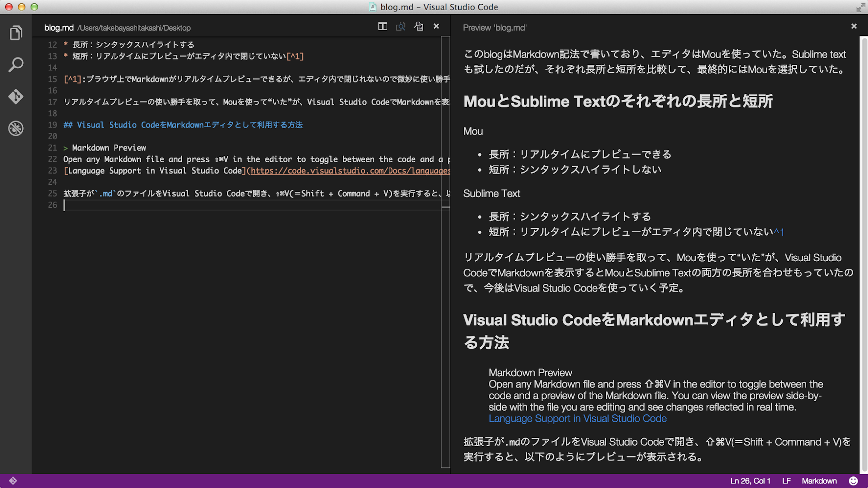This screenshot has height=488, width=868.
Task: Click the Git icon in status bar
Action: (13, 481)
